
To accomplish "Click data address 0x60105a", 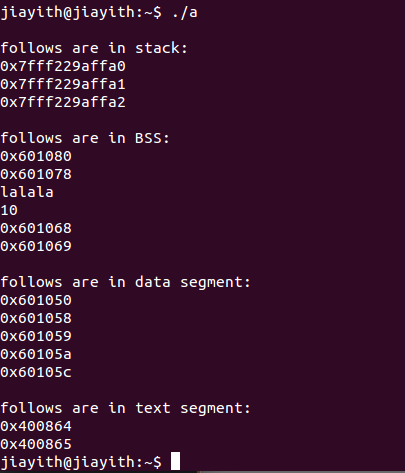I will [x=36, y=354].
